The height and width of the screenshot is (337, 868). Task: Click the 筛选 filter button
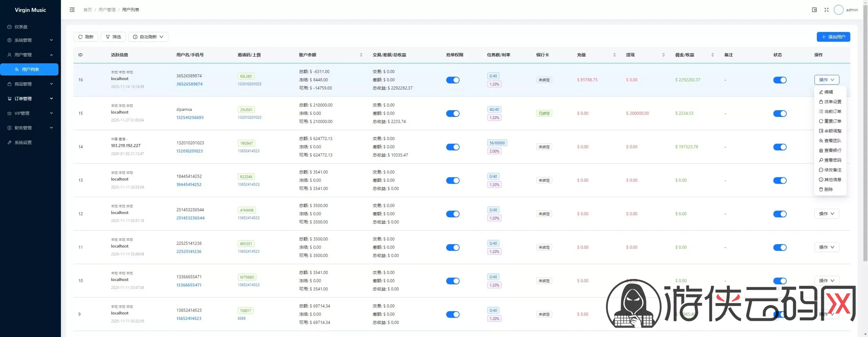coord(113,37)
